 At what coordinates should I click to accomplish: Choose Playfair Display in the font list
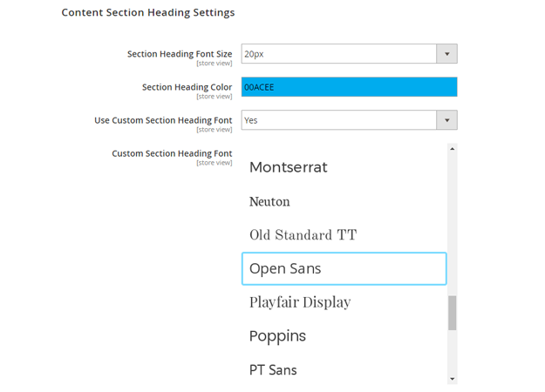pos(300,302)
